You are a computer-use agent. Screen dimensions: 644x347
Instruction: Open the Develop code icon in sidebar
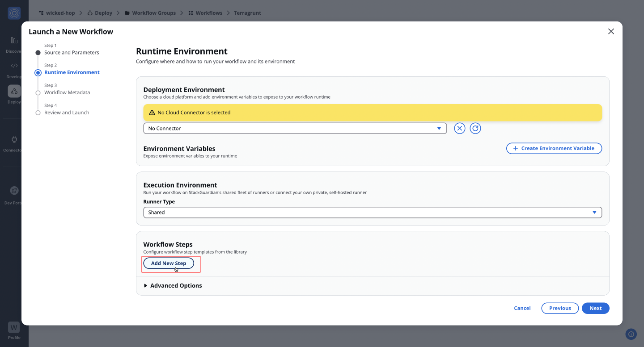pos(14,66)
